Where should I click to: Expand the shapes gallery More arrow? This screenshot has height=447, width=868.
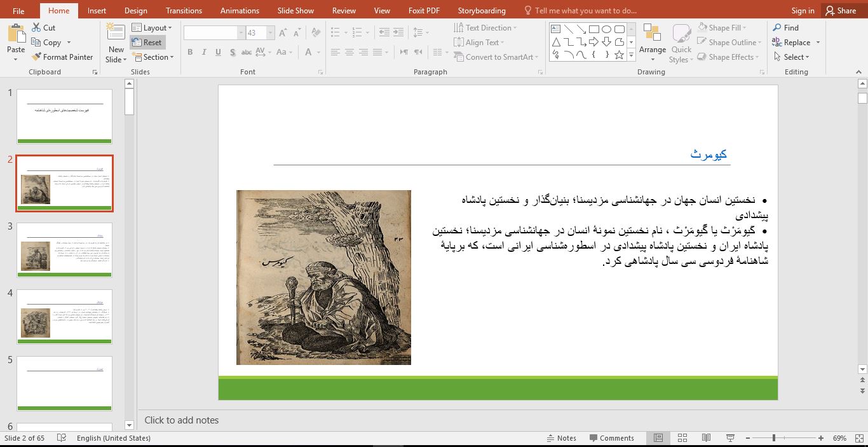coord(632,56)
